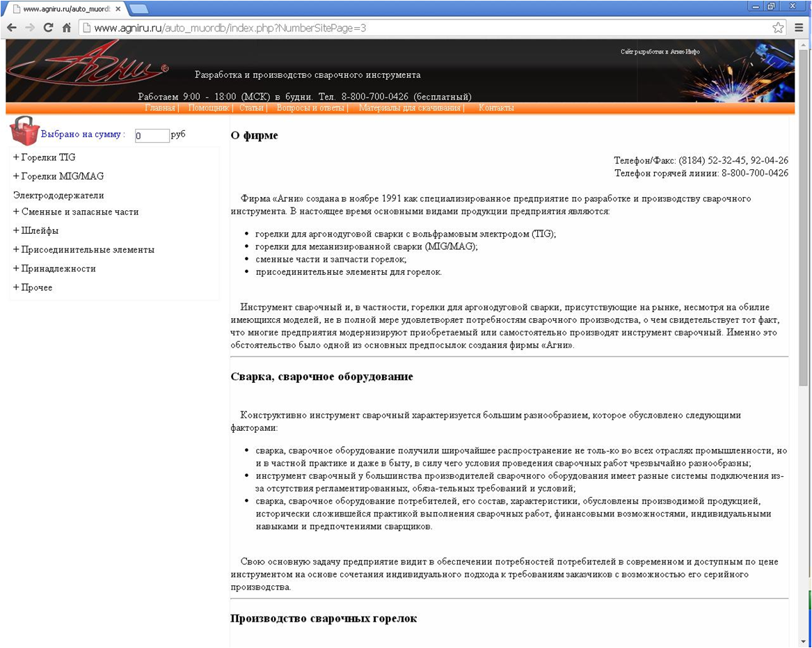Screen dimensions: 812x648
Task: Click the browser forward arrow
Action: pos(30,28)
